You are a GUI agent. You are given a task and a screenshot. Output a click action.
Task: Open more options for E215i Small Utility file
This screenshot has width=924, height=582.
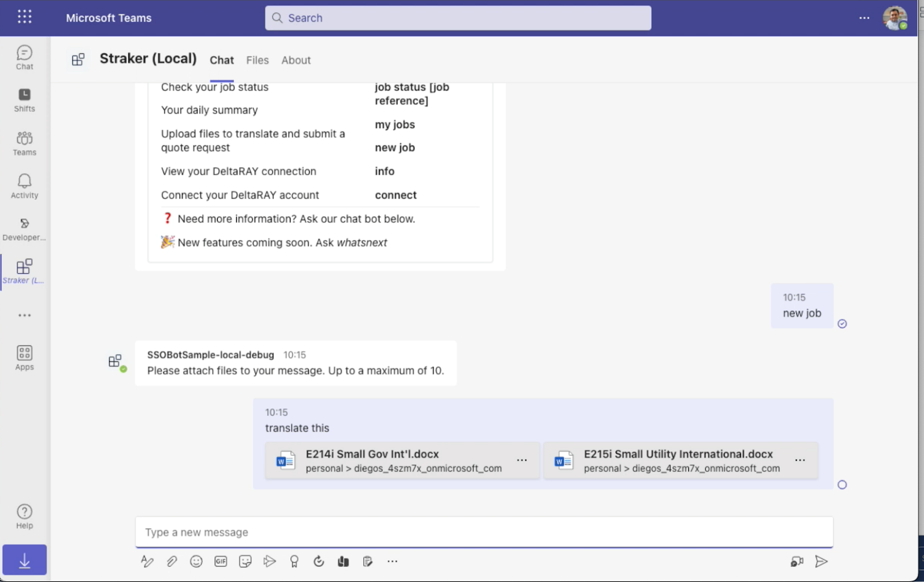(800, 460)
